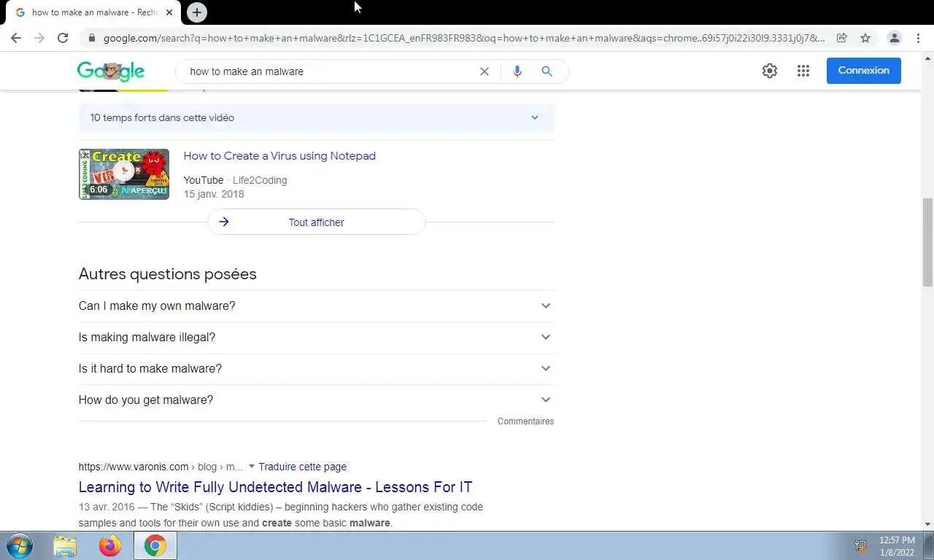Screen dimensions: 934x560
Task: Click the Connexion button
Action: click(x=864, y=71)
